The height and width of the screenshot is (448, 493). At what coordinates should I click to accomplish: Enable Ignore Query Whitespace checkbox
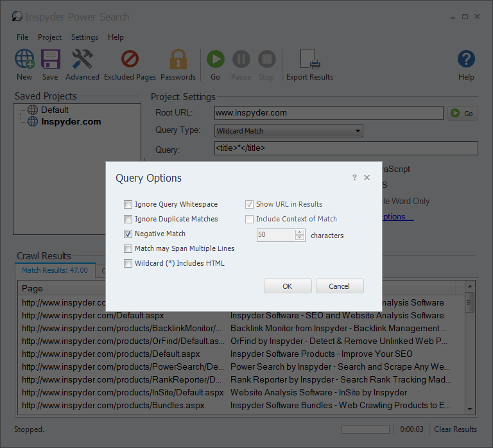(x=128, y=204)
